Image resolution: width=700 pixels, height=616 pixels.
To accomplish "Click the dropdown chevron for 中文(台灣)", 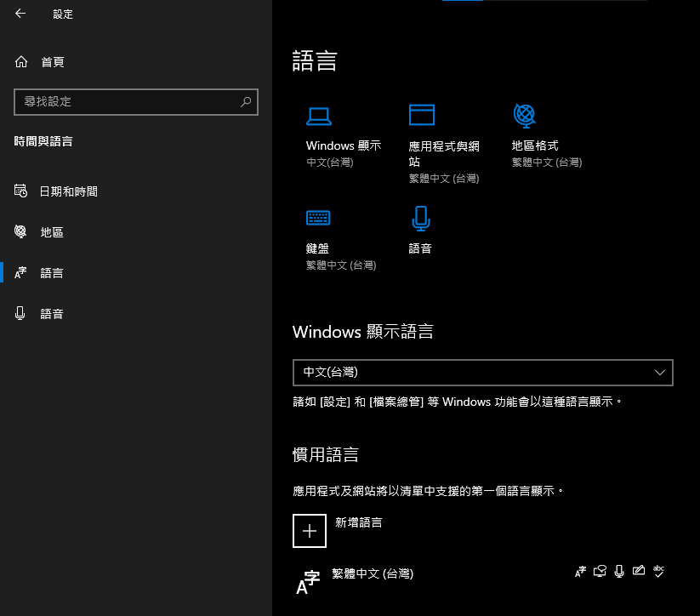I will point(659,372).
